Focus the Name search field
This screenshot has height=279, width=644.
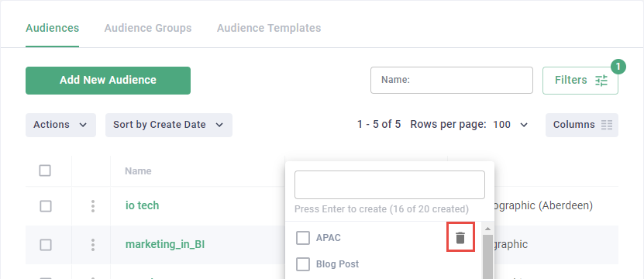pyautogui.click(x=452, y=80)
